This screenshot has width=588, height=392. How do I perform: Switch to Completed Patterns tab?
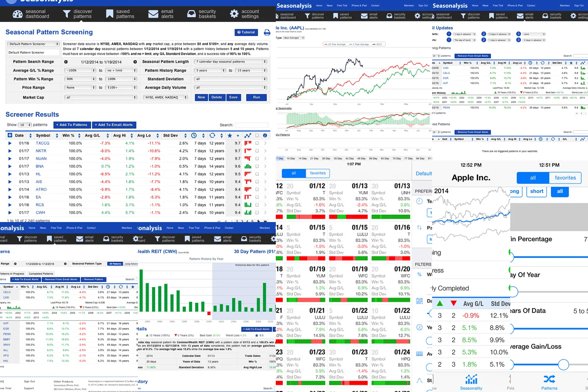click(41, 274)
